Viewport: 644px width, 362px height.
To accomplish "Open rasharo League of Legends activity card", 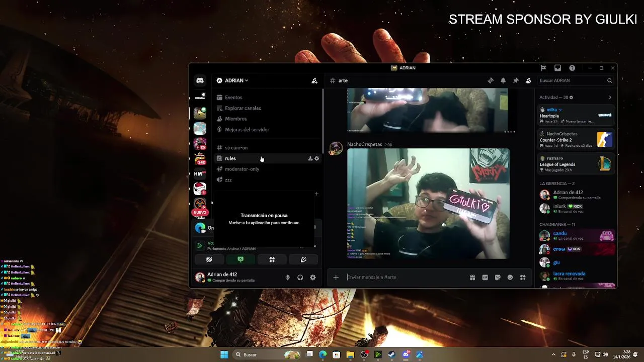I will [x=576, y=164].
